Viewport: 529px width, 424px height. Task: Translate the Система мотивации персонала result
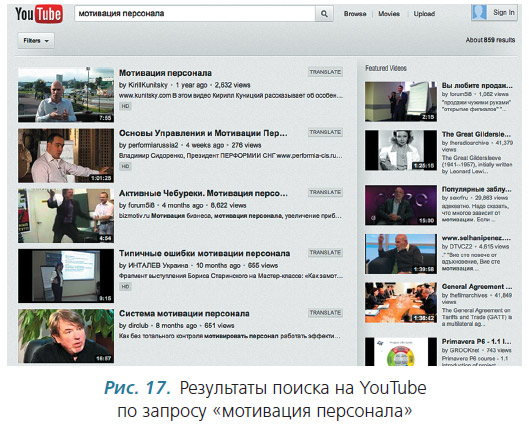pyautogui.click(x=325, y=313)
